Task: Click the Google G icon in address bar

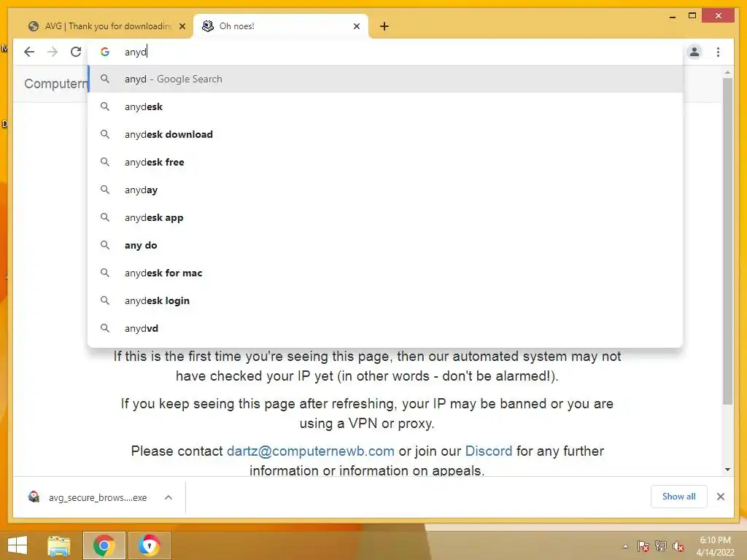Action: 105,52
